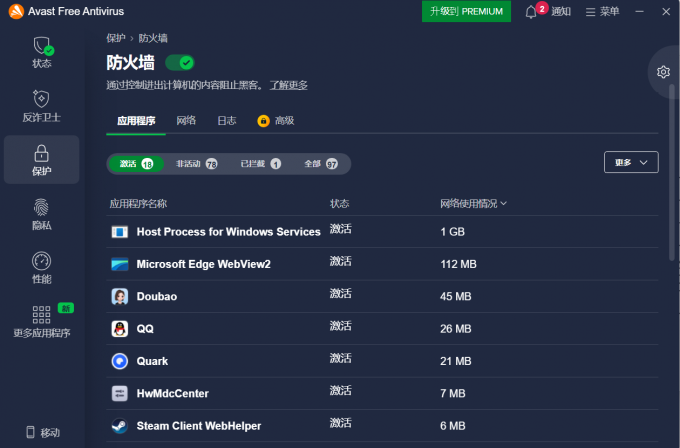Screen dimensions: 680x448
Task: Select Steam Client WebHelper name
Action: (x=199, y=426)
